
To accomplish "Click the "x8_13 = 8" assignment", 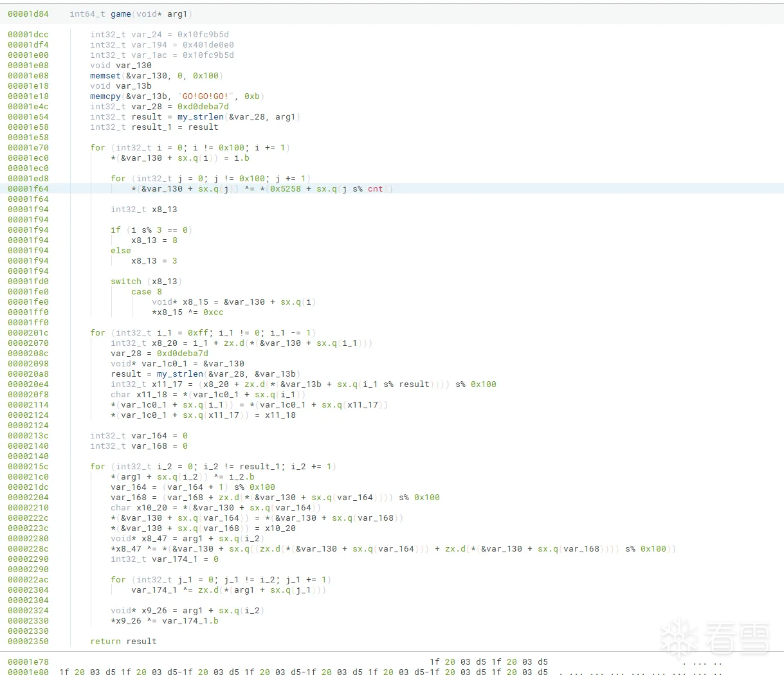I will coord(154,240).
